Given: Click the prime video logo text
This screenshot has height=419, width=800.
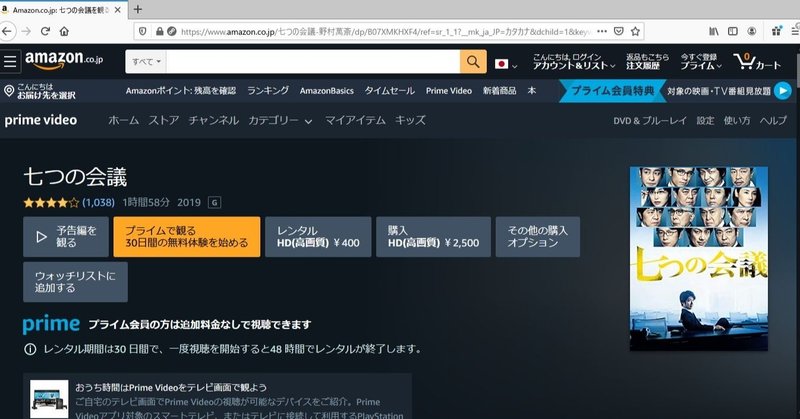Looking at the screenshot, I should 41,120.
